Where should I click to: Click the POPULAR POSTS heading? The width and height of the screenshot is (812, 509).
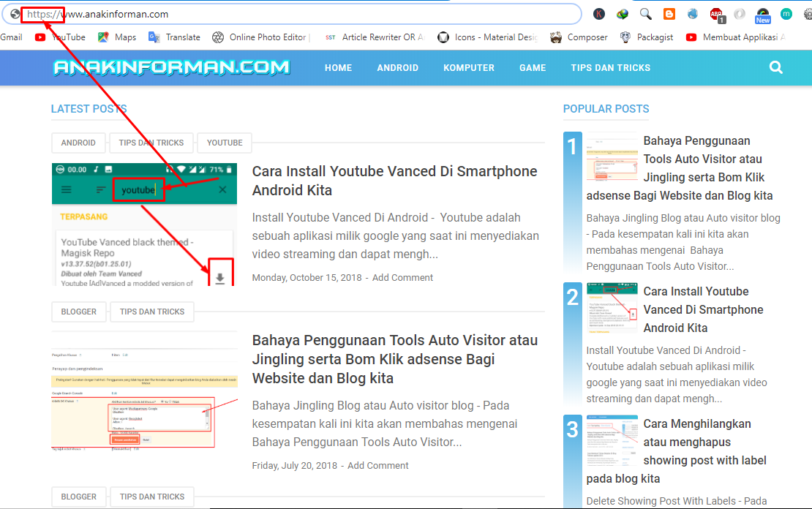[606, 109]
